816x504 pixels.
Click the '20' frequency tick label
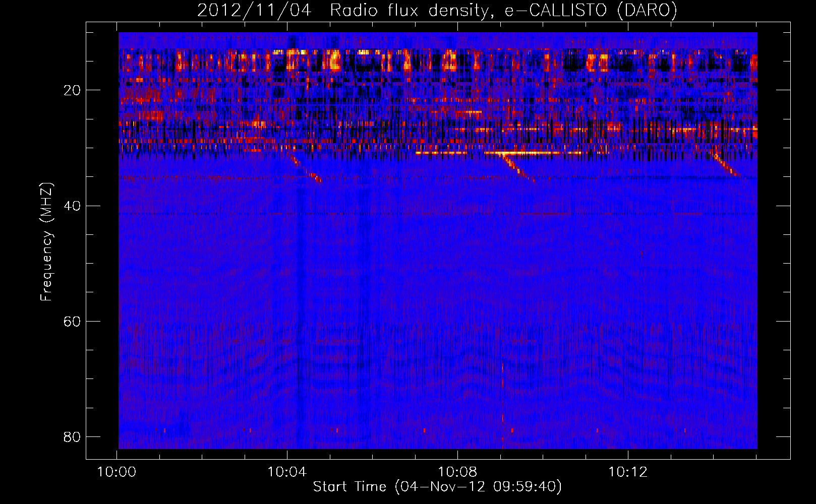tap(72, 90)
